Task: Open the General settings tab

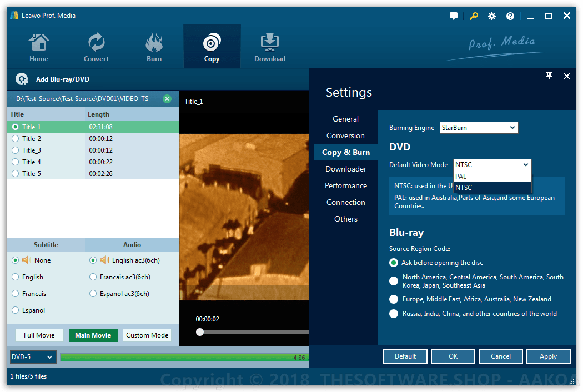Action: point(345,119)
